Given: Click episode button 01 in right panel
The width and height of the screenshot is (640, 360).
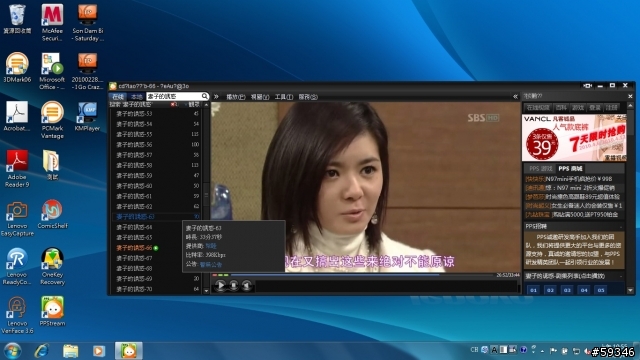Looking at the screenshot, I should pos(533,290).
